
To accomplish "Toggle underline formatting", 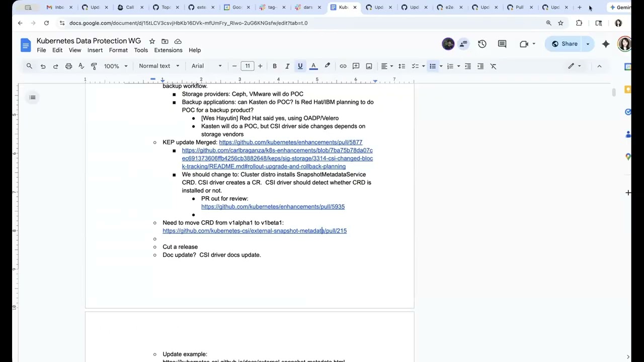I will [x=300, y=66].
